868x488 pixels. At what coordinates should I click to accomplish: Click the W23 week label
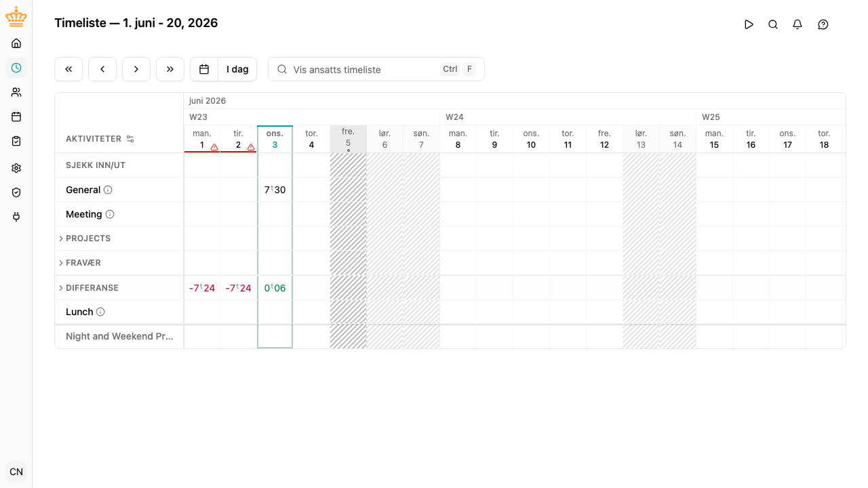[x=198, y=117]
